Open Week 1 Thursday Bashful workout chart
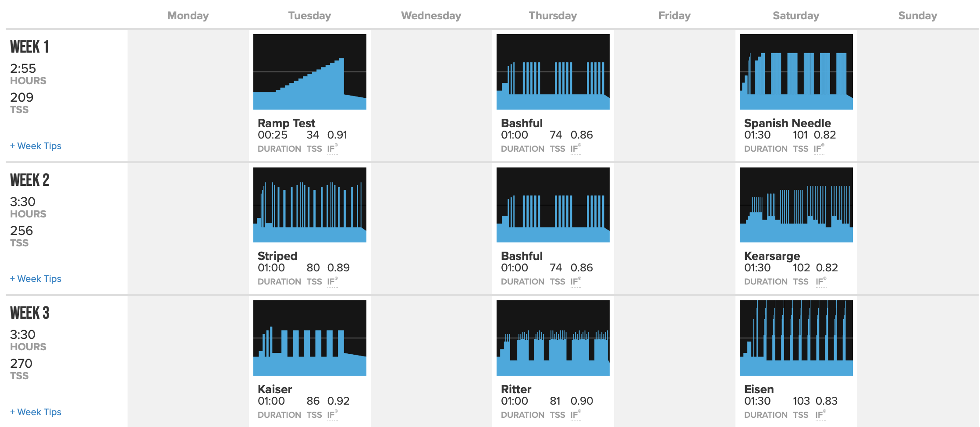This screenshot has width=980, height=427. (x=553, y=72)
